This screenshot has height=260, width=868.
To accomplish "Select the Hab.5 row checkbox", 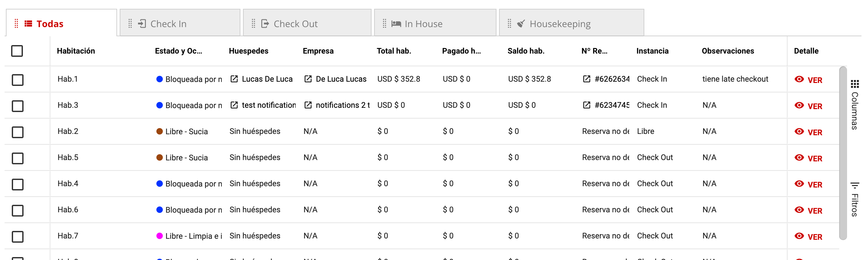I will click(18, 158).
